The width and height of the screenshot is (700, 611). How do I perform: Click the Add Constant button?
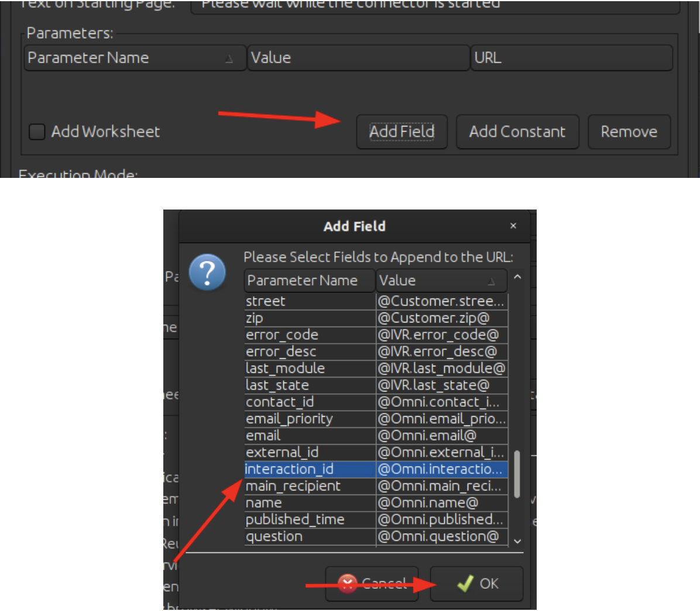pos(517,132)
